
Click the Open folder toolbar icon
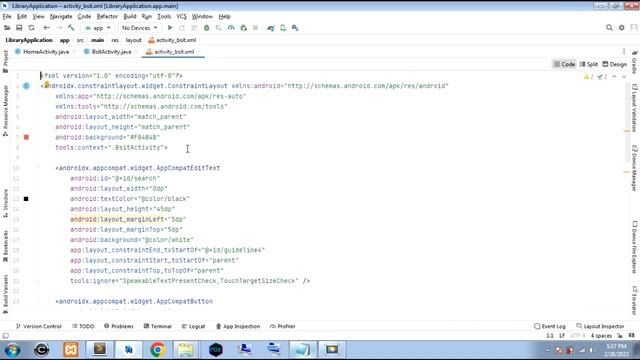(7, 28)
